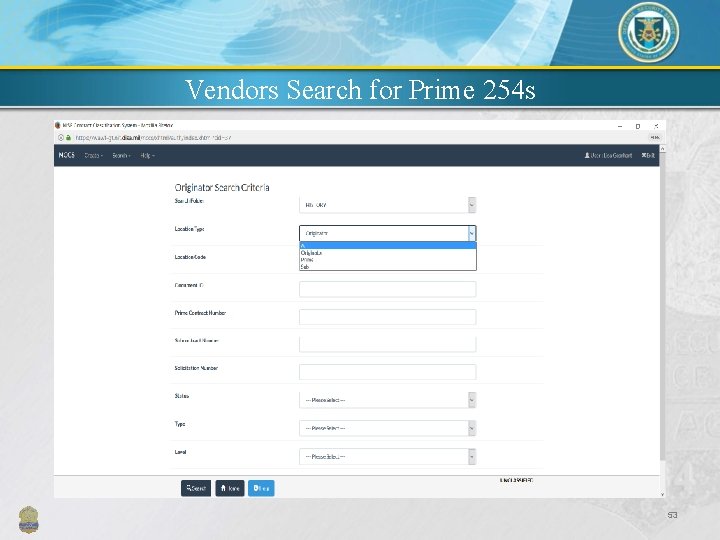
Task: Click the blue Clear button
Action: pos(261,488)
